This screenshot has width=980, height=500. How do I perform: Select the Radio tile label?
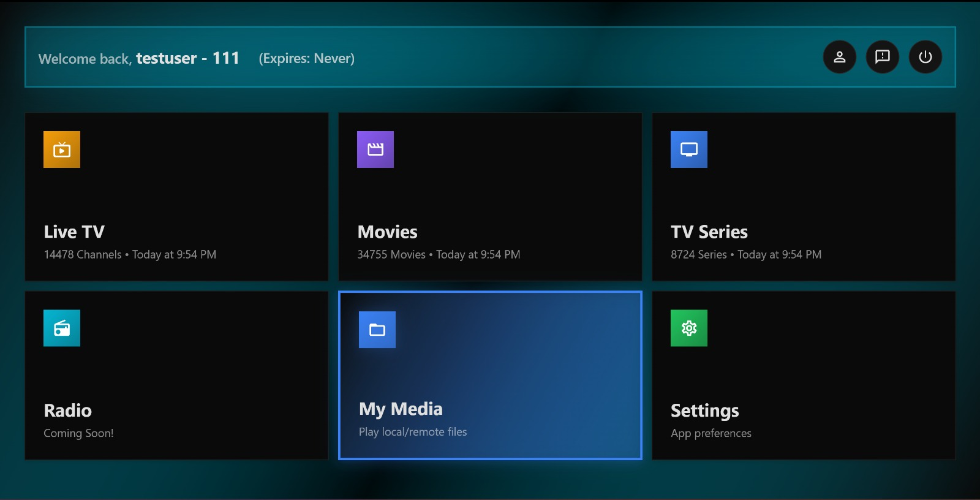[67, 411]
